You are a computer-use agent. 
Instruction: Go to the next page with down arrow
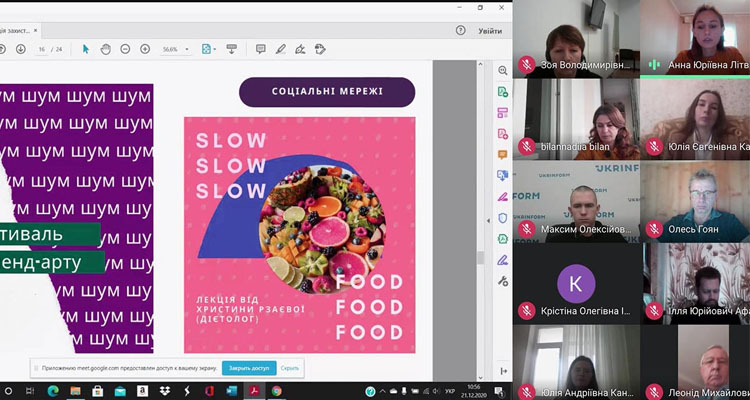(x=21, y=49)
